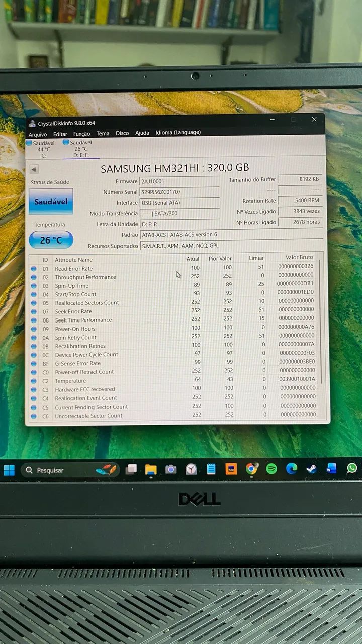Select the D: E: F: disk tab
This screenshot has height=644, width=362.
[80, 149]
